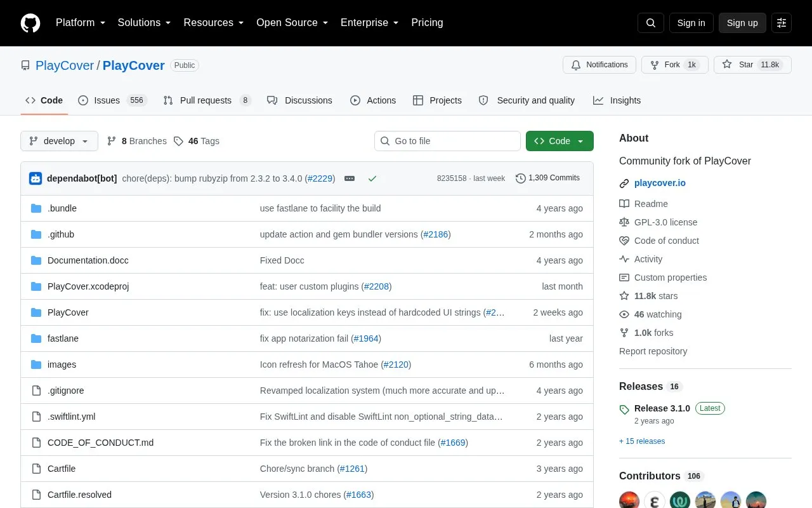Open the Open Source nav menu
The height and width of the screenshot is (508, 812).
pyautogui.click(x=292, y=23)
